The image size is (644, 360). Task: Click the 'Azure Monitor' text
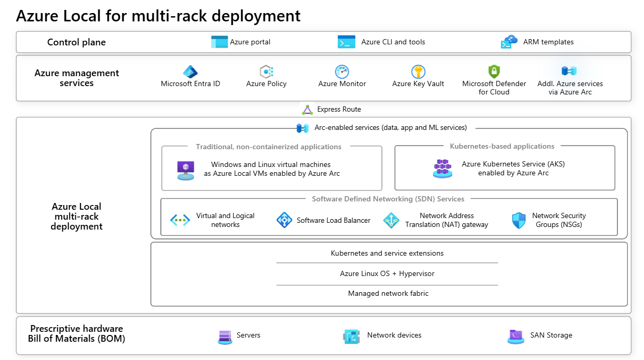click(342, 83)
